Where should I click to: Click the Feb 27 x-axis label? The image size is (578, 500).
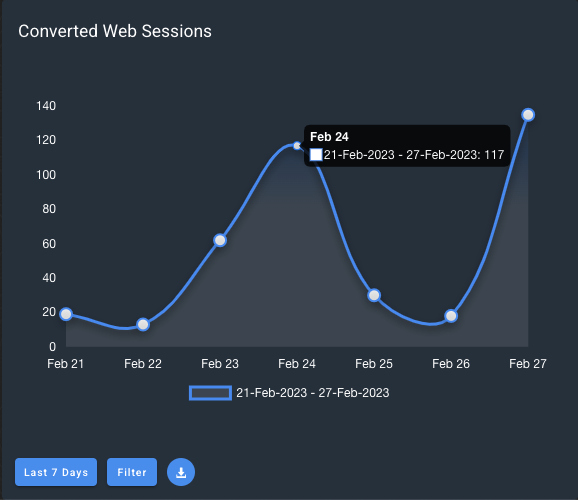[x=527, y=364]
